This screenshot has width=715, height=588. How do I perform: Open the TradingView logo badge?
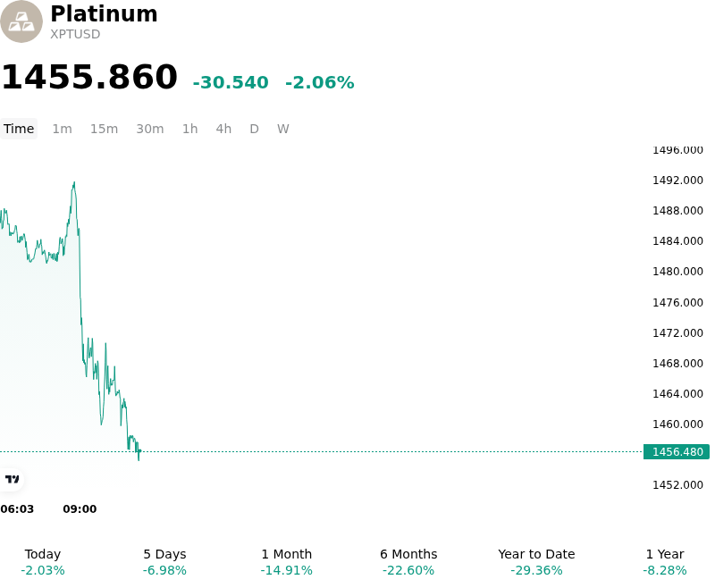12,479
